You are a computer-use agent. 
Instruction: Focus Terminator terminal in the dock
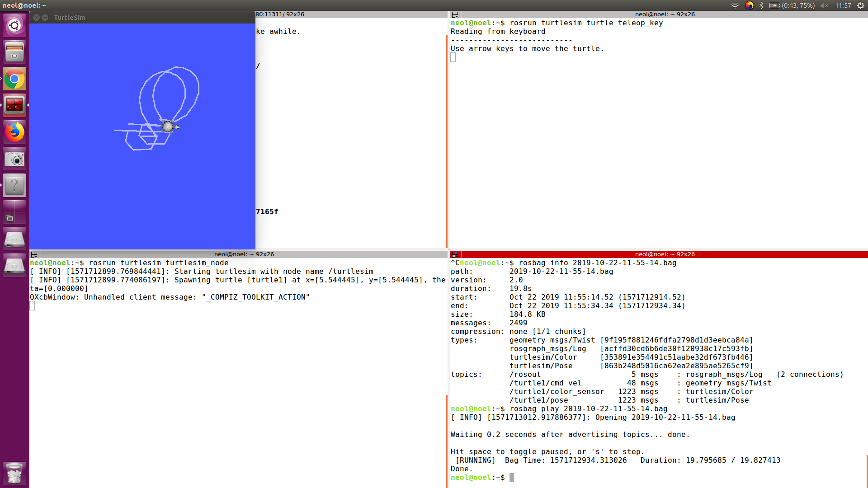[x=14, y=105]
